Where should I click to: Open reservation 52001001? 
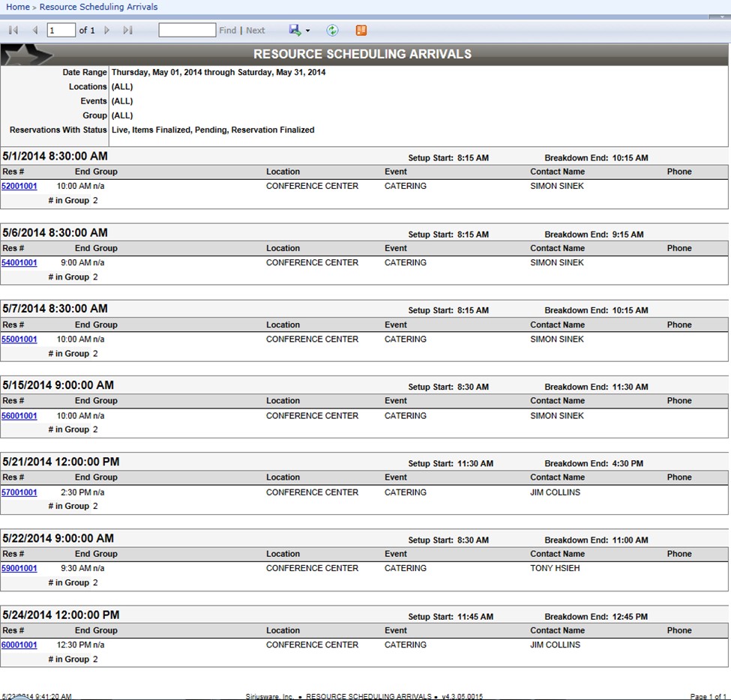coord(19,186)
